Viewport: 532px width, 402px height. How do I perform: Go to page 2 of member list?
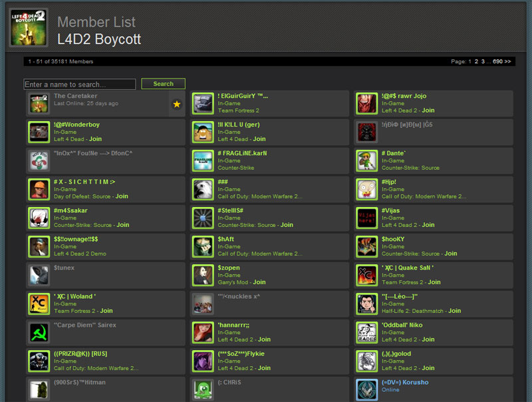pos(476,61)
